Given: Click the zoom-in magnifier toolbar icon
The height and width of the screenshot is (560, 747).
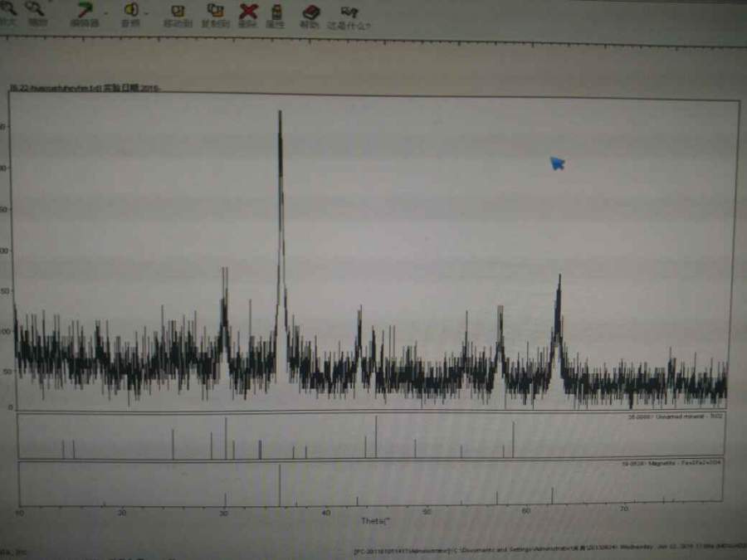Looking at the screenshot, I should pos(7,8).
